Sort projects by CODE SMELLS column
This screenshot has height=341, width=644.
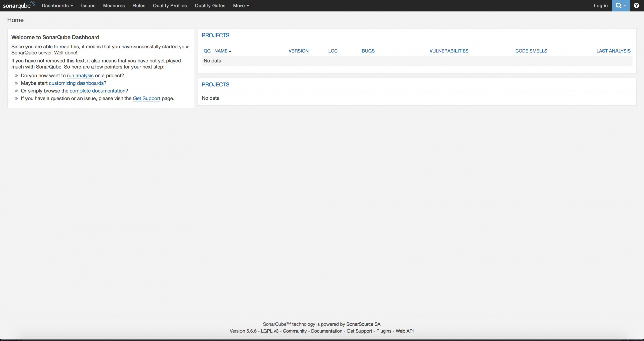pos(531,51)
